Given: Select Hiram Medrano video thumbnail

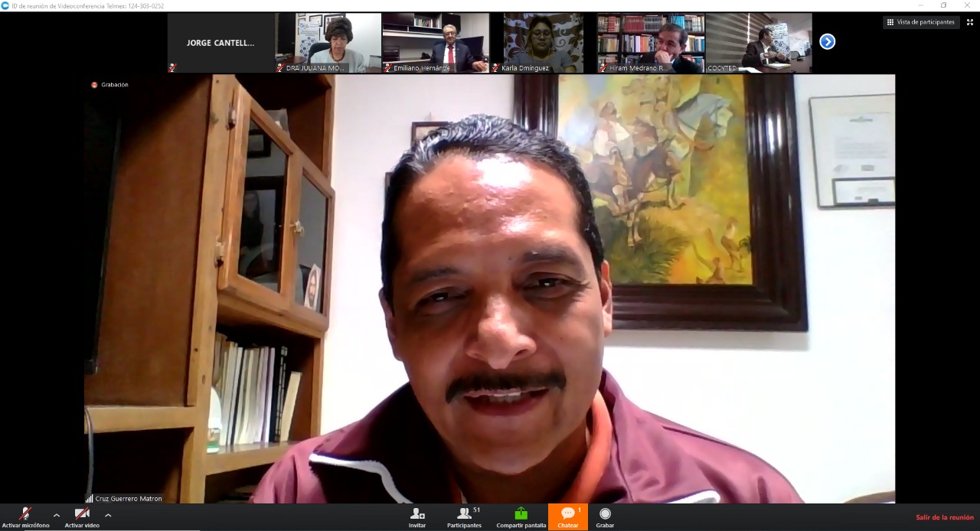Looking at the screenshot, I should [650, 43].
